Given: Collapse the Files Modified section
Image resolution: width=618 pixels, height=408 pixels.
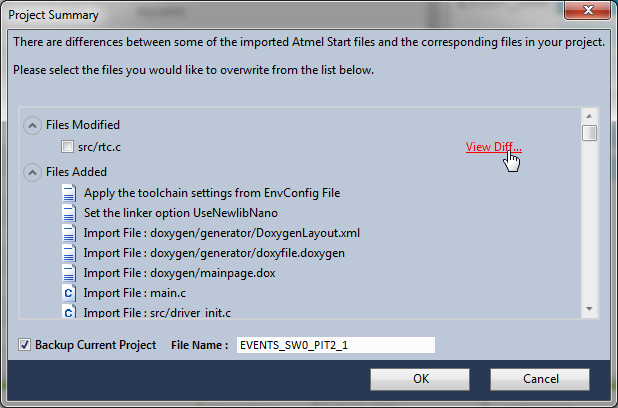Looking at the screenshot, I should point(32,125).
